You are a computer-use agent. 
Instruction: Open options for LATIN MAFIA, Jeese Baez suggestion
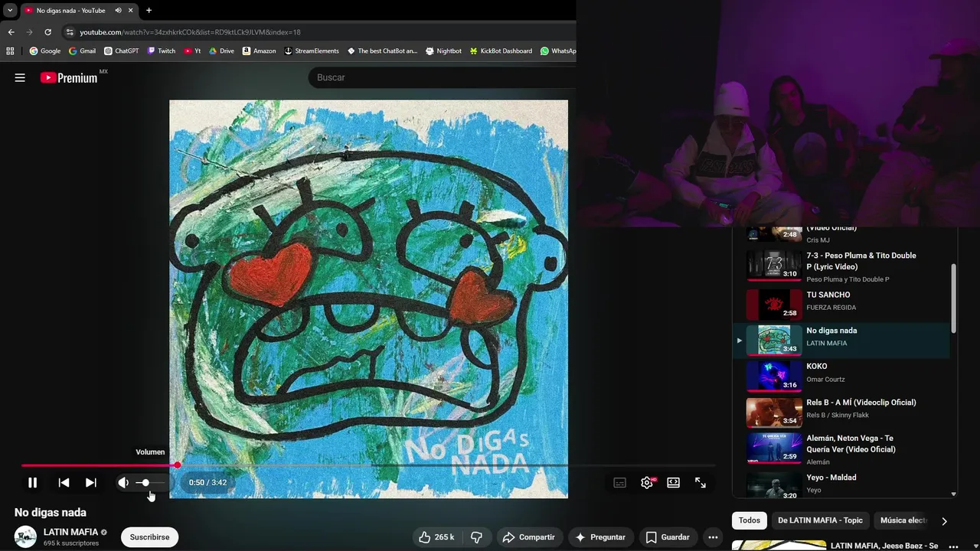click(x=954, y=546)
